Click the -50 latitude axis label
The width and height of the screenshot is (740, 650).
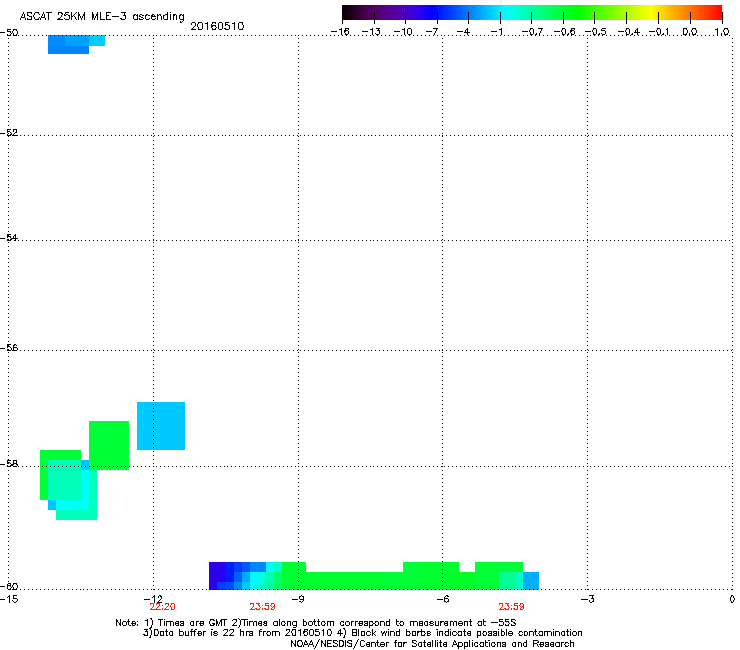point(9,33)
